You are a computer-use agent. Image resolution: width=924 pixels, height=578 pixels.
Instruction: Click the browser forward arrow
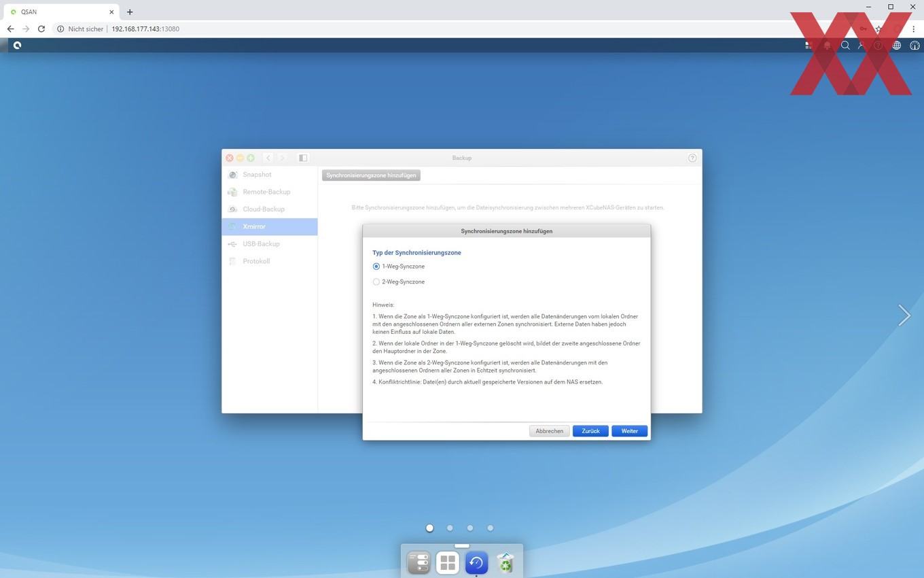(x=26, y=29)
